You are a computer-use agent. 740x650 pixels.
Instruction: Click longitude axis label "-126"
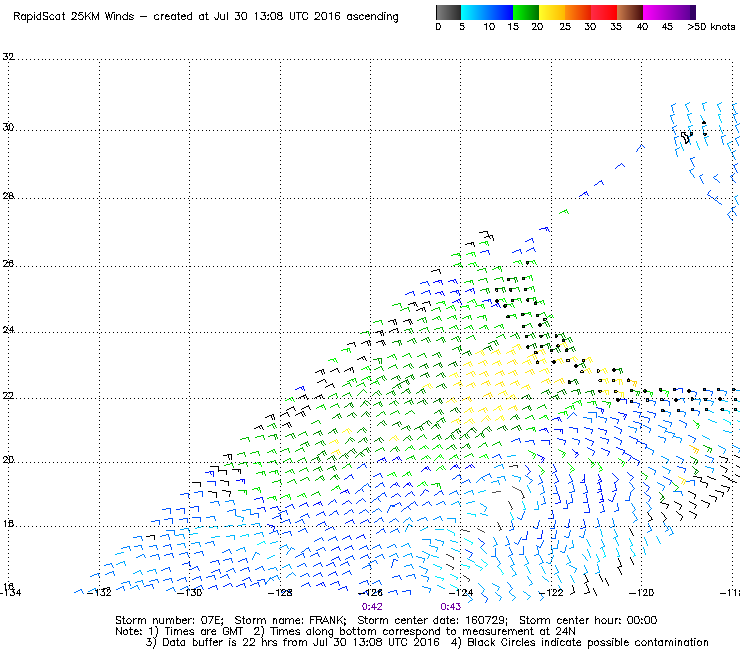tap(370, 592)
